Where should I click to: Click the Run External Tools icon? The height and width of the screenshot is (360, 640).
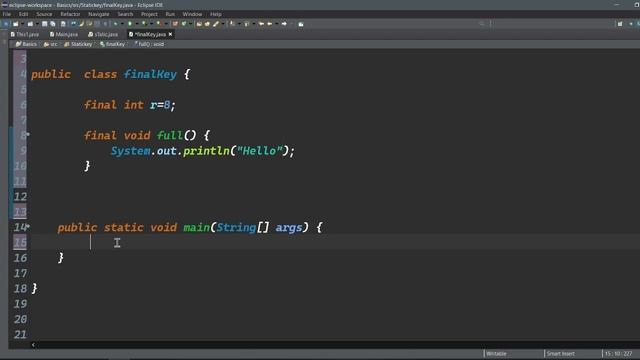coord(158,24)
